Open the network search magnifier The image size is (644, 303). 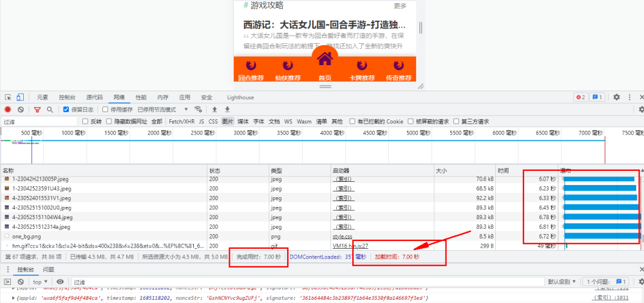coord(50,110)
